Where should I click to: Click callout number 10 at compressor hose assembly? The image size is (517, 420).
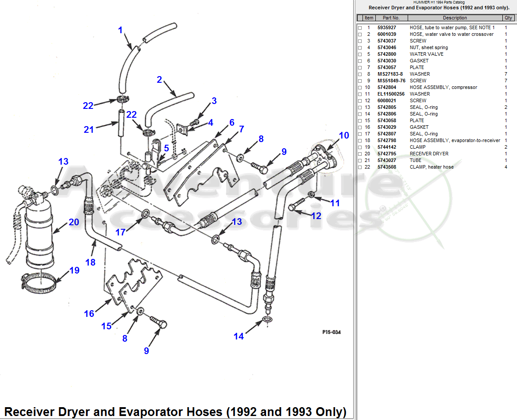click(344, 135)
